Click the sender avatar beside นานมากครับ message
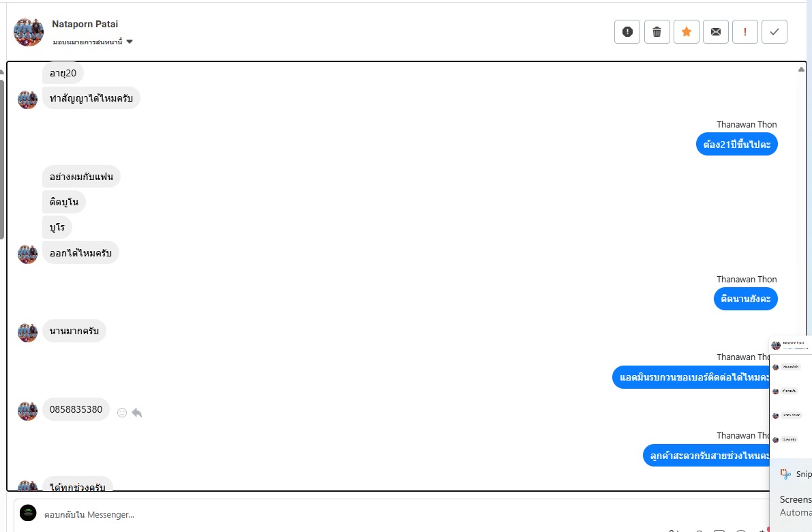 click(27, 332)
